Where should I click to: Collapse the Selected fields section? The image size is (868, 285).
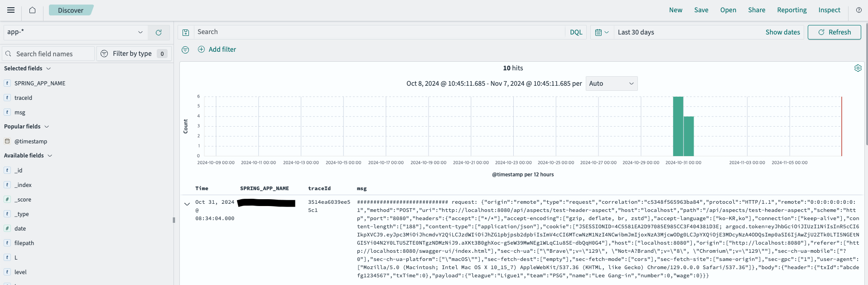(27, 69)
